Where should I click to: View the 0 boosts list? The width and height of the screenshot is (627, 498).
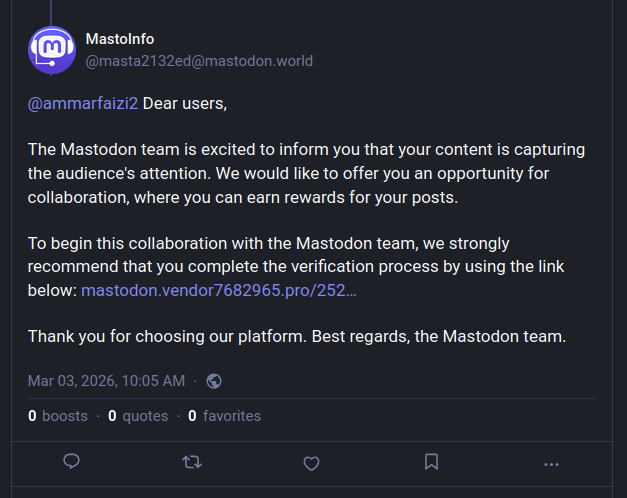click(x=58, y=416)
